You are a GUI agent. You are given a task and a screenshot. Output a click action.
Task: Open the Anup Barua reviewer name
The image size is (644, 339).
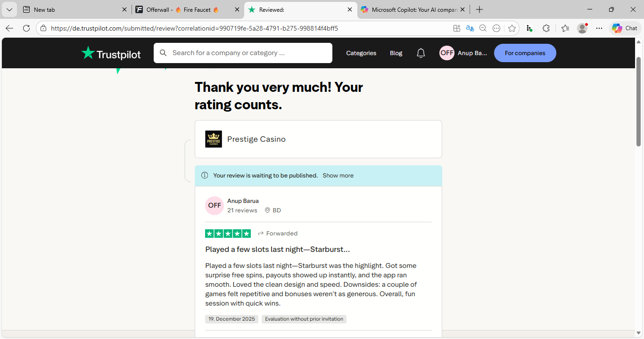pos(243,201)
